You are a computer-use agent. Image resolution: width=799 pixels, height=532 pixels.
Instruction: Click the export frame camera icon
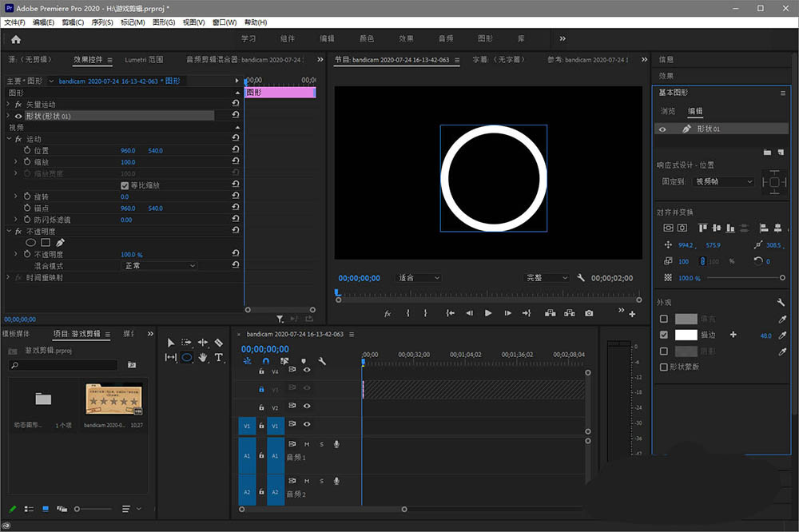(589, 313)
